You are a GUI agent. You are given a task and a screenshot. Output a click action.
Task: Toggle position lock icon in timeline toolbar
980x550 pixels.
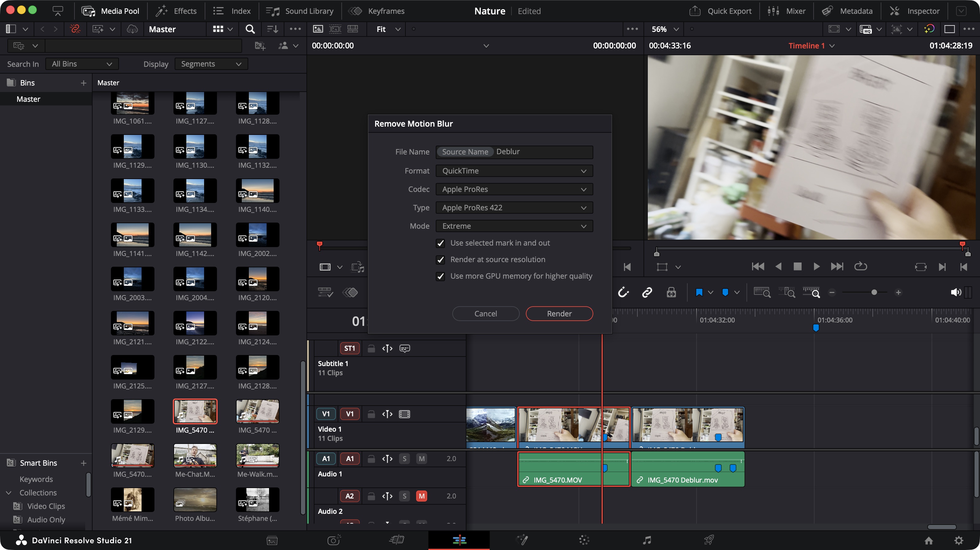[671, 292]
